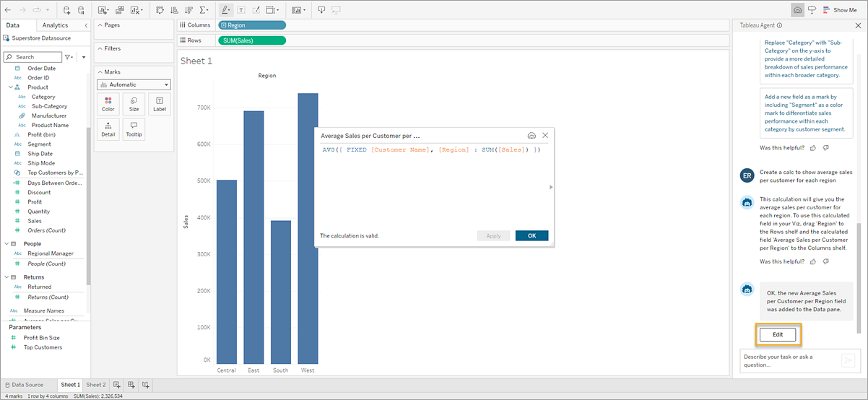868x400 pixels.
Task: Collapse the Product hierarchy in Data pane
Action: pyautogui.click(x=11, y=87)
